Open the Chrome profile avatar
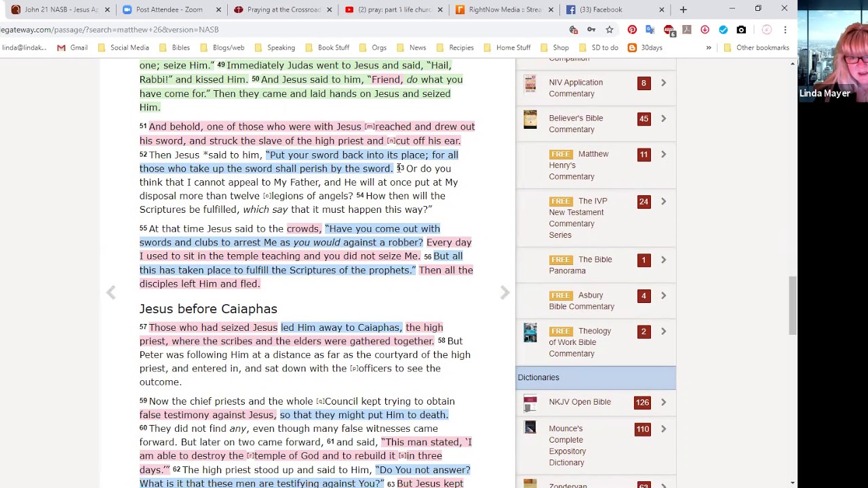This screenshot has width=868, height=488. pyautogui.click(x=766, y=30)
